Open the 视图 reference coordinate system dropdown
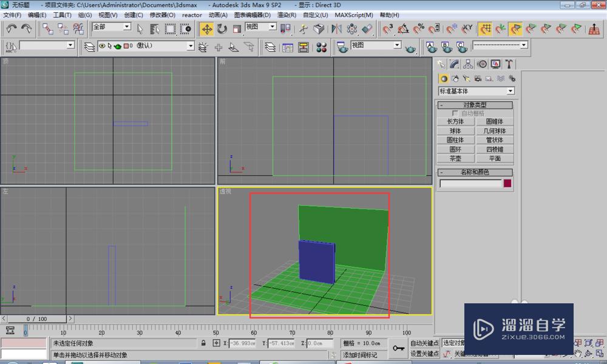The image size is (607, 364). click(261, 27)
